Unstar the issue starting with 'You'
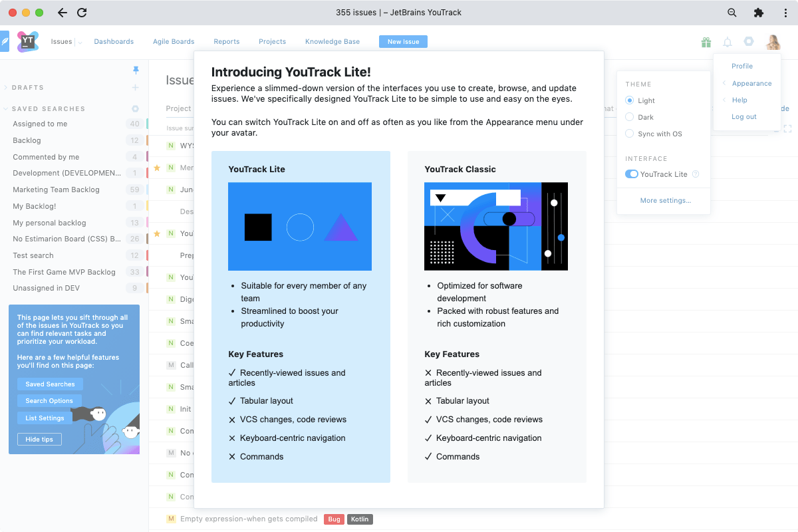This screenshot has width=798, height=532. tap(157, 233)
